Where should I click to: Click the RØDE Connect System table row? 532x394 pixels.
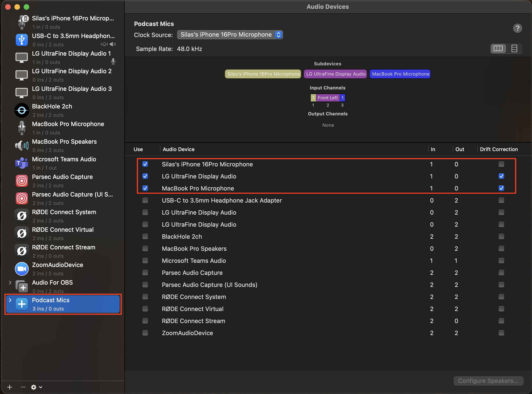click(x=328, y=297)
